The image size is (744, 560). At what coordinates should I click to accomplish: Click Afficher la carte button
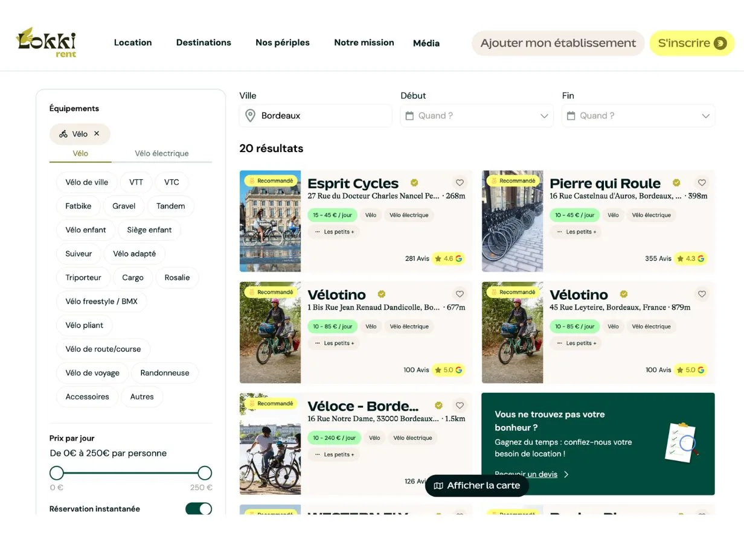pyautogui.click(x=477, y=486)
